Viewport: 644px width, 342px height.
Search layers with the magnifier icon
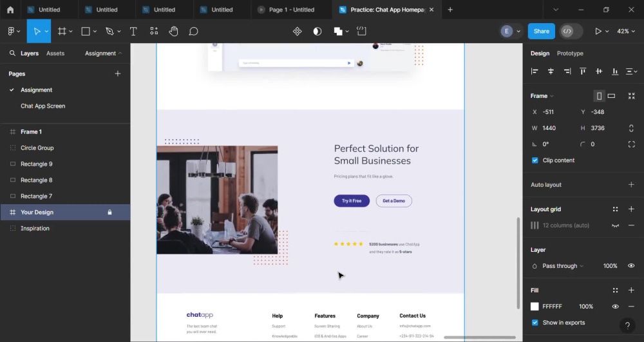point(12,53)
